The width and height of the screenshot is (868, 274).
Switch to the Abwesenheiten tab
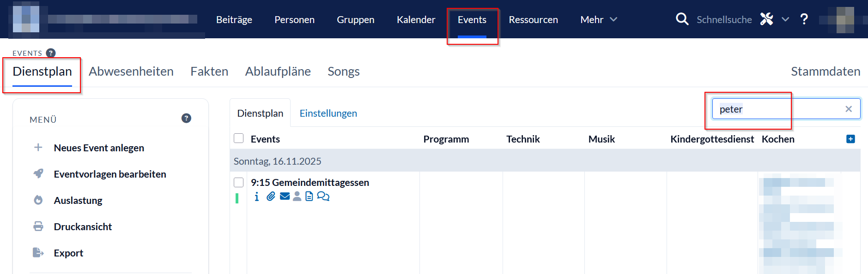[x=131, y=71]
